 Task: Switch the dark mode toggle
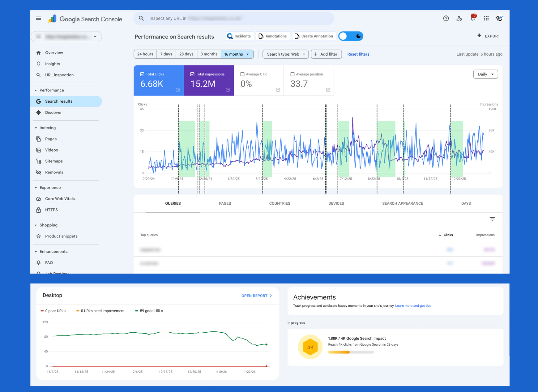pyautogui.click(x=351, y=36)
